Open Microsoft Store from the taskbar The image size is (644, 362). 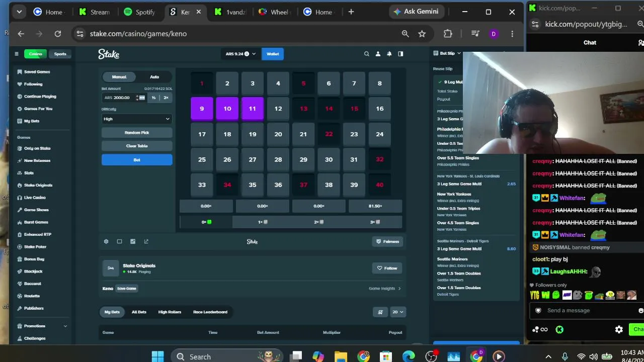pos(386,356)
